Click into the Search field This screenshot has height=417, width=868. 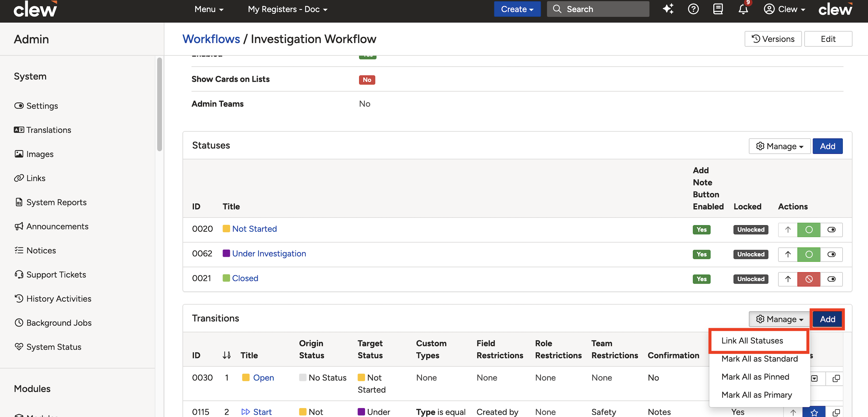[x=598, y=9]
